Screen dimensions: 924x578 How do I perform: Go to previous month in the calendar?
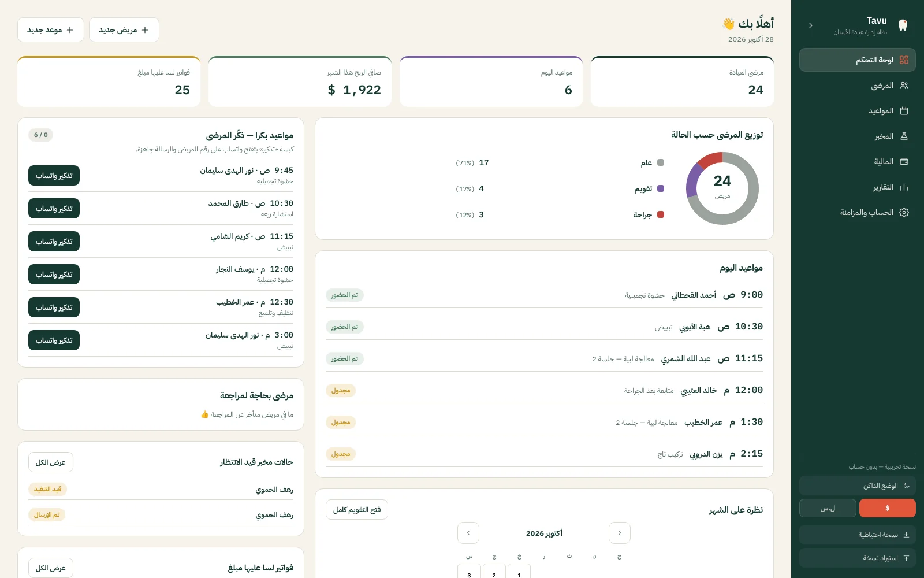click(x=620, y=533)
